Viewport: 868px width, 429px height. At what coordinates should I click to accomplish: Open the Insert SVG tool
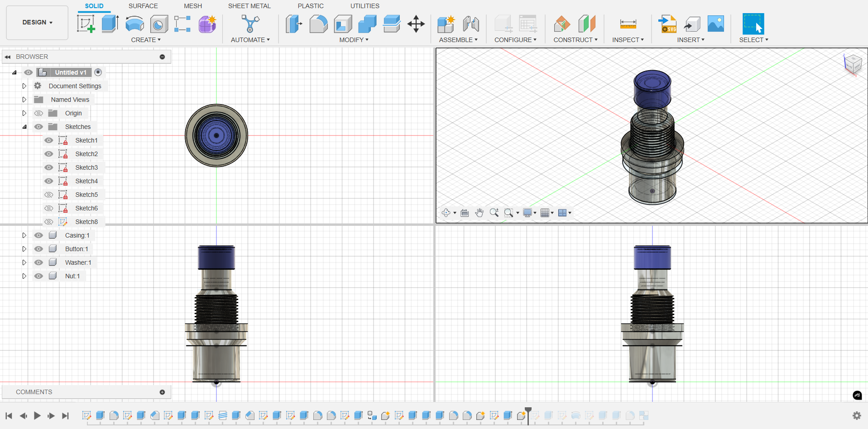(667, 24)
